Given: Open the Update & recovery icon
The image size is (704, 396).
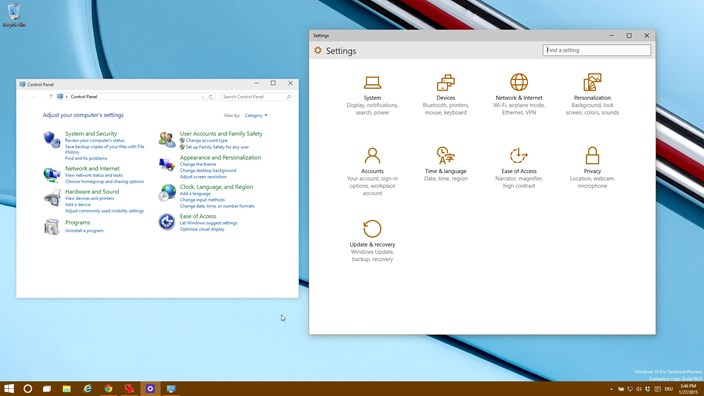Looking at the screenshot, I should click(x=372, y=229).
